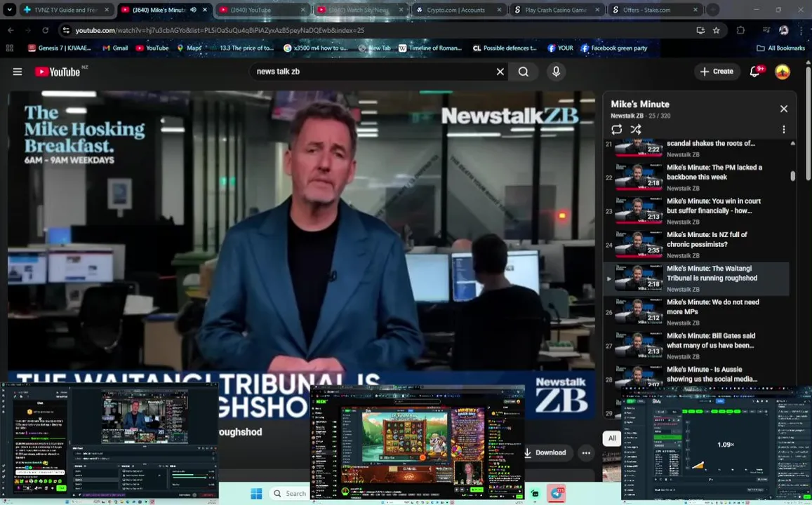Open a new browser tab
Image resolution: width=812 pixels, height=505 pixels.
[712, 10]
